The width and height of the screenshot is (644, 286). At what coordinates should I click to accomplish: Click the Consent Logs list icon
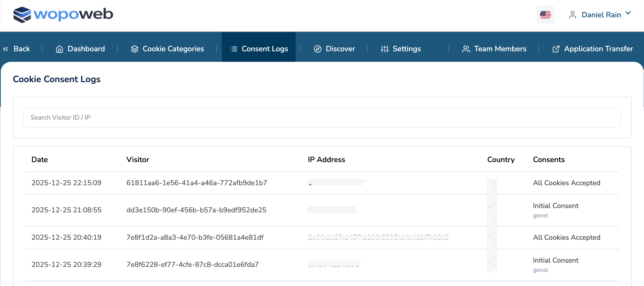pyautogui.click(x=234, y=49)
